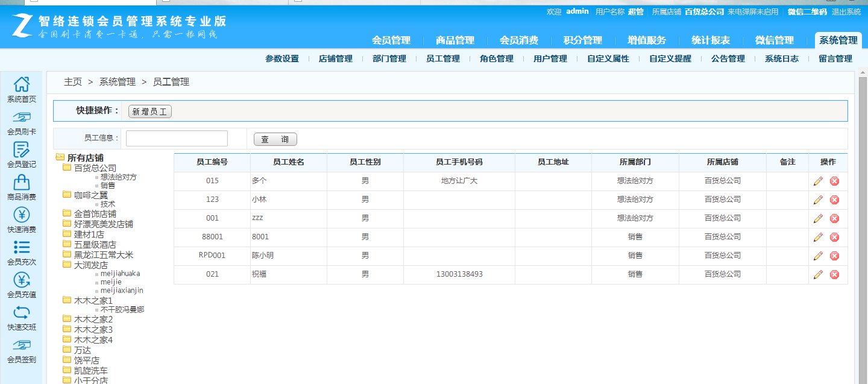Click inside the 员工信息 input field
Screen dimensions: 868x384
click(176, 138)
